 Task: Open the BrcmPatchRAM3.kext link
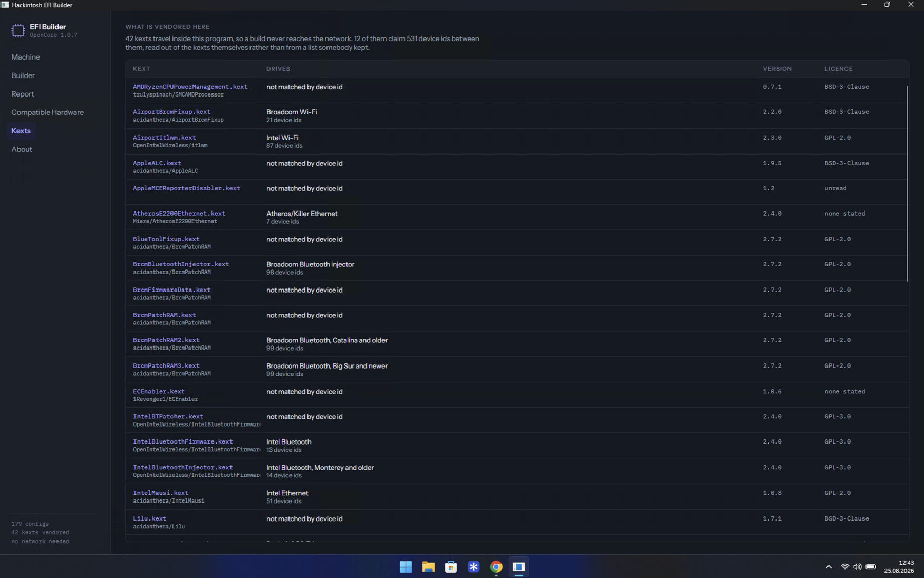(x=166, y=366)
